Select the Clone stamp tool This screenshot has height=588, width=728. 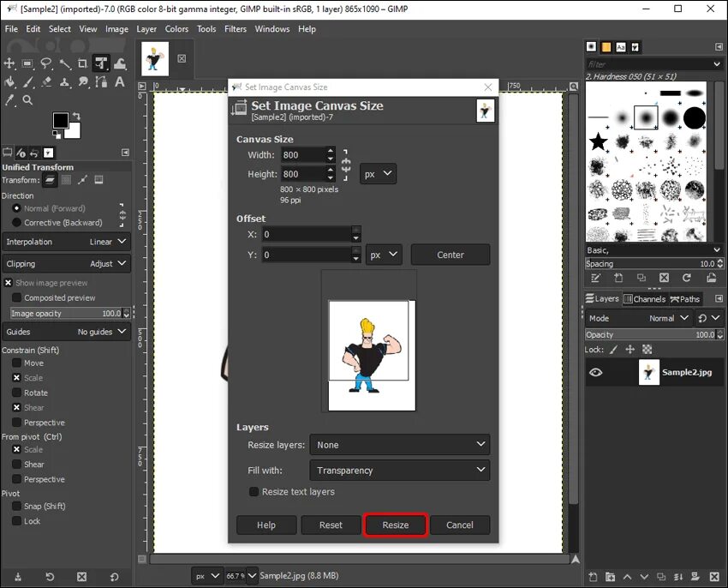64,82
